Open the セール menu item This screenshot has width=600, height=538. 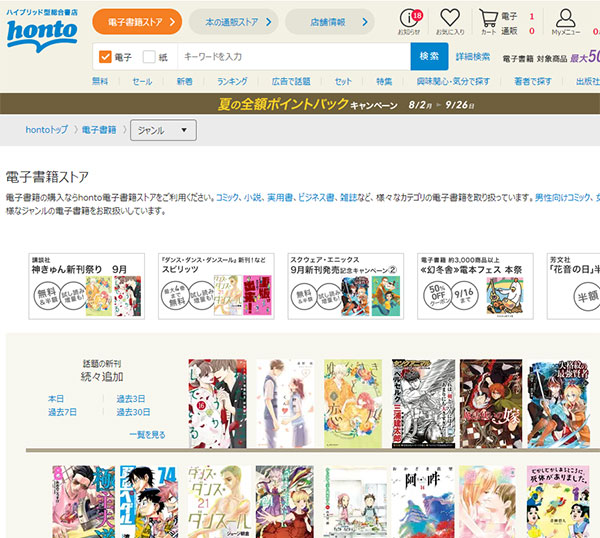tap(142, 81)
